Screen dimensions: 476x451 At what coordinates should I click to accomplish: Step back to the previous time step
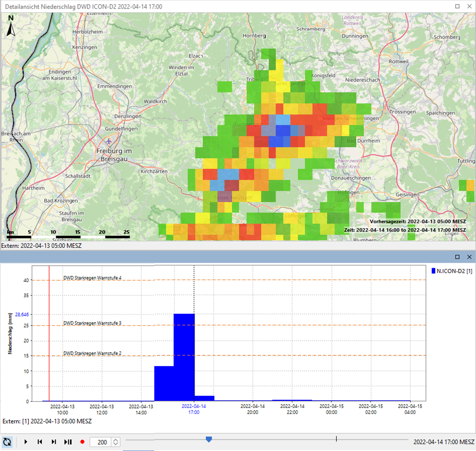(x=40, y=442)
